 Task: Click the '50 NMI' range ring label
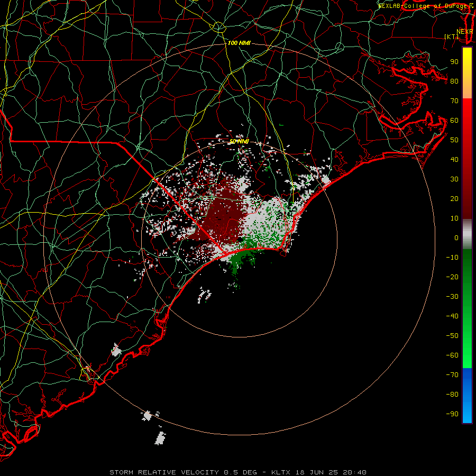click(239, 141)
